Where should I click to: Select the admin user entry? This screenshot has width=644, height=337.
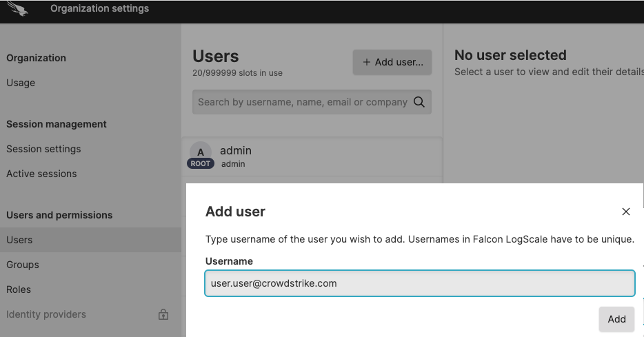coord(310,156)
